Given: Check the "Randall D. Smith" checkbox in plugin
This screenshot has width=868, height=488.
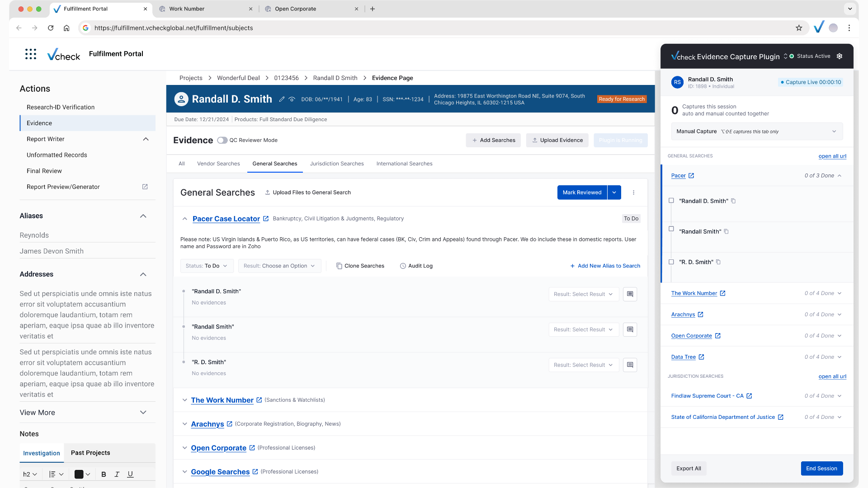Looking at the screenshot, I should [671, 201].
